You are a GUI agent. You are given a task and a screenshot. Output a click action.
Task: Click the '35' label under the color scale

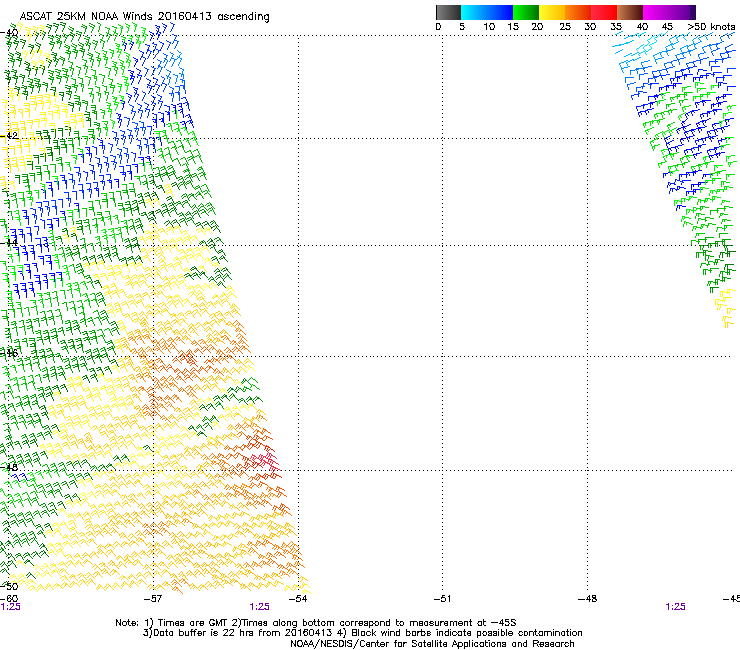(x=616, y=27)
